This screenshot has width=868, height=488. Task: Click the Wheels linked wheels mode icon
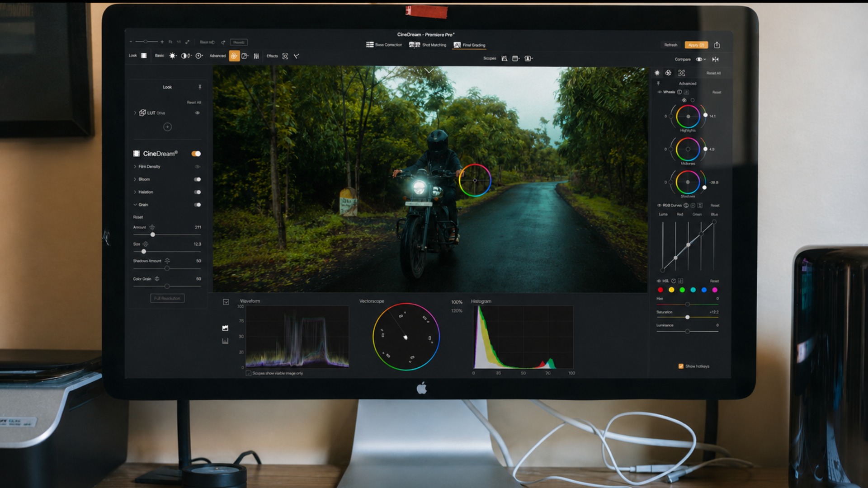pyautogui.click(x=684, y=100)
